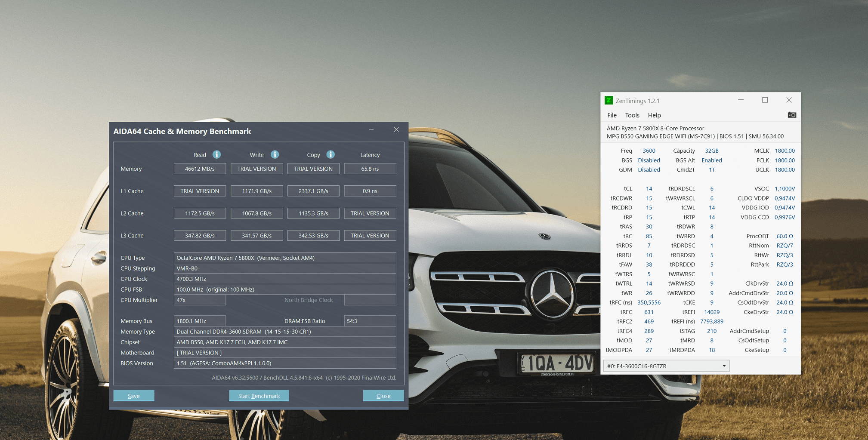The height and width of the screenshot is (440, 868).
Task: Click GDM value Disabled
Action: 649,169
